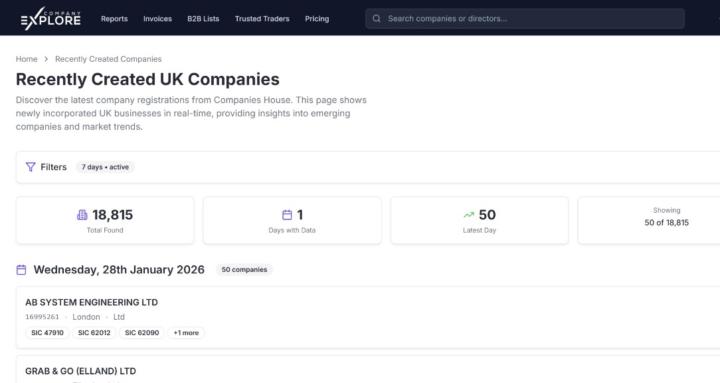This screenshot has height=383, width=720.
Task: Click the breadcrumb chevron separator after Home
Action: 46,59
